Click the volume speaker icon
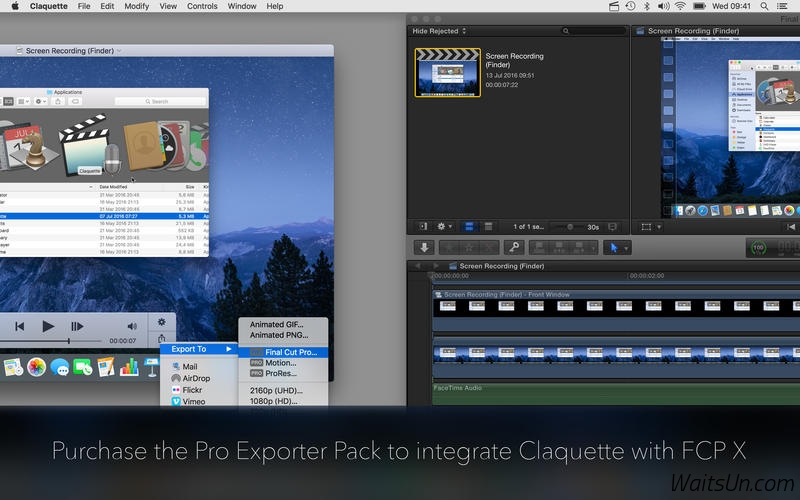Image resolution: width=800 pixels, height=500 pixels. pos(131,326)
